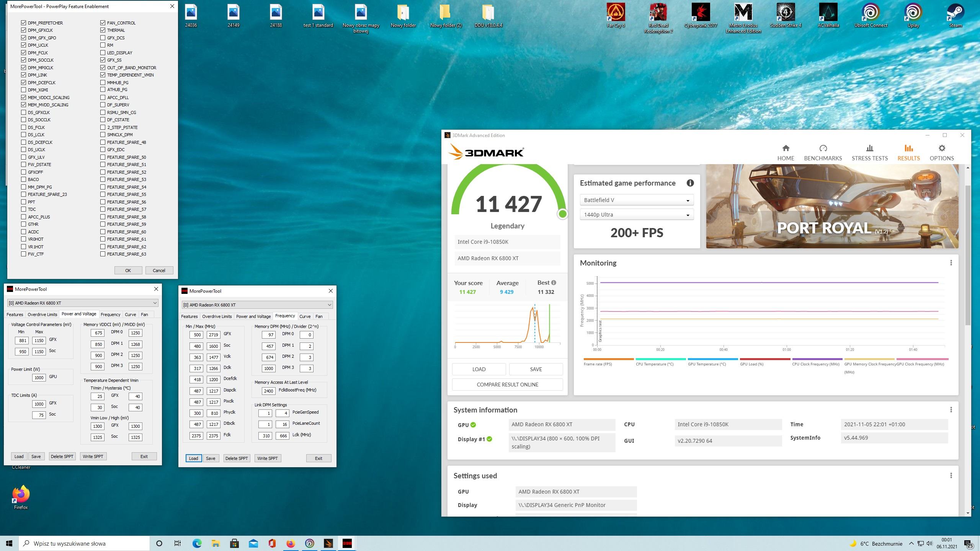Show hidden system tray icons chevron
980x551 pixels.
911,543
